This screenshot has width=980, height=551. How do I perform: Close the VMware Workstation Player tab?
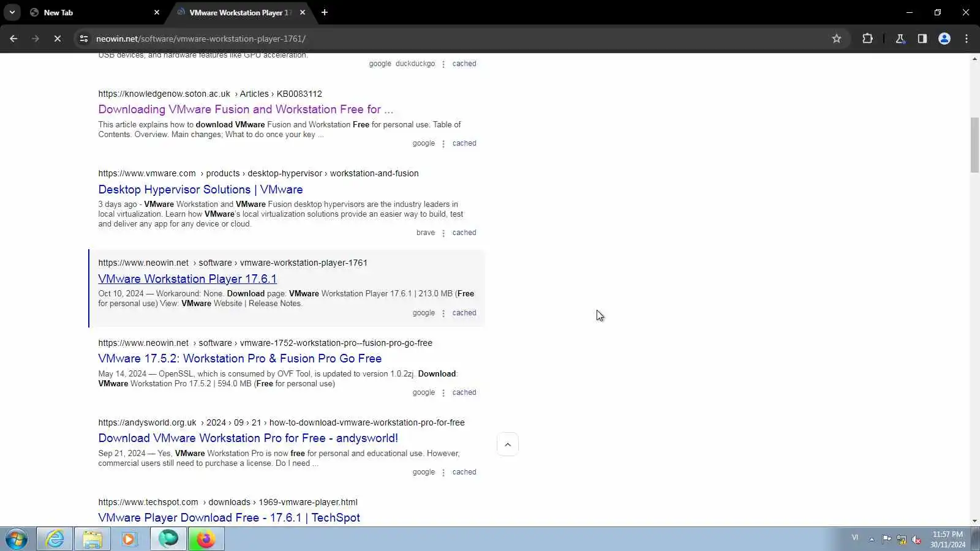(x=303, y=12)
